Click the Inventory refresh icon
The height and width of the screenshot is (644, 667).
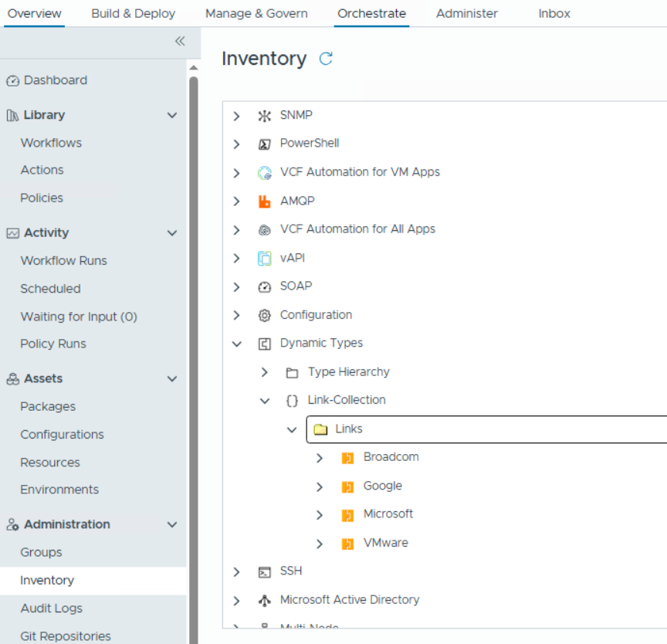pos(326,59)
